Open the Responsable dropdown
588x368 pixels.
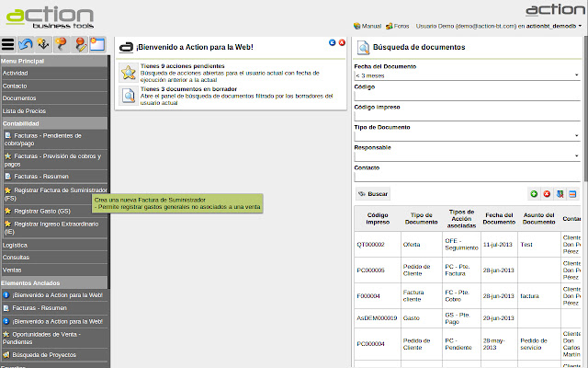468,156
